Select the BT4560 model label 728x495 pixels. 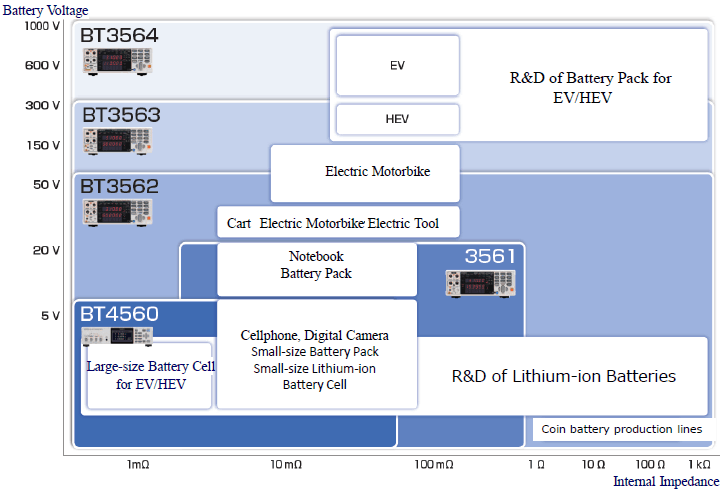(x=119, y=314)
